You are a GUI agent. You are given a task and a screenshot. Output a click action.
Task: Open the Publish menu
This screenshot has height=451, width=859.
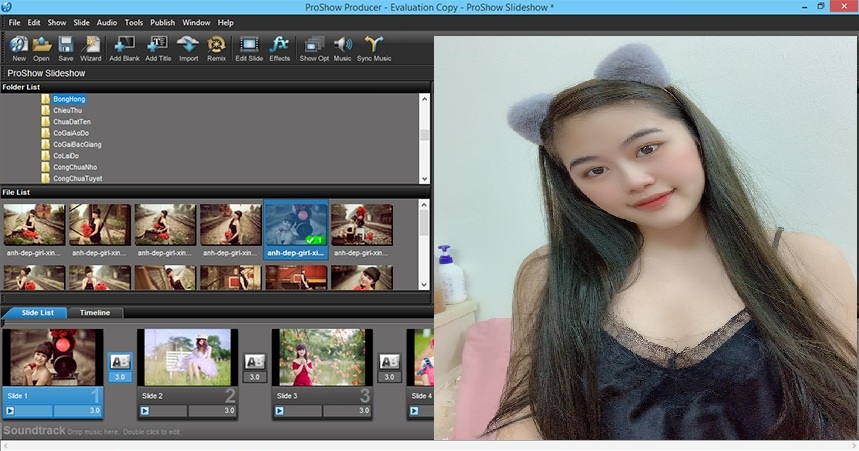click(163, 22)
